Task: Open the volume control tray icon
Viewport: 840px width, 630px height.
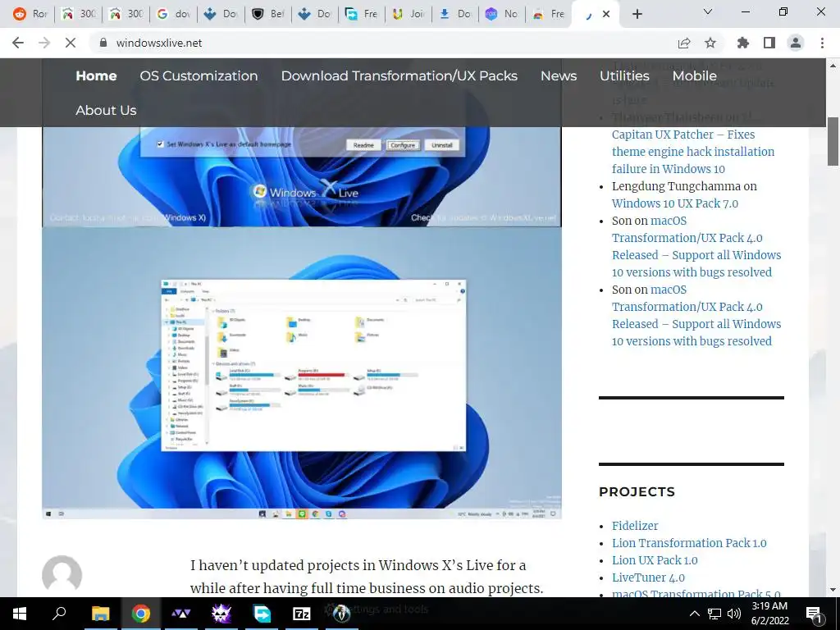Action: click(734, 614)
